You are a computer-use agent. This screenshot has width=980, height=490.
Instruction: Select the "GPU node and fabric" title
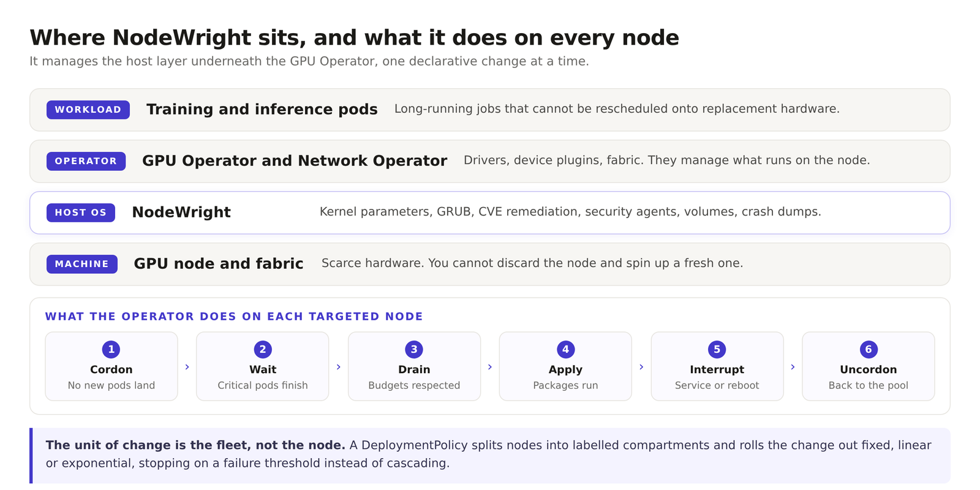[219, 263]
